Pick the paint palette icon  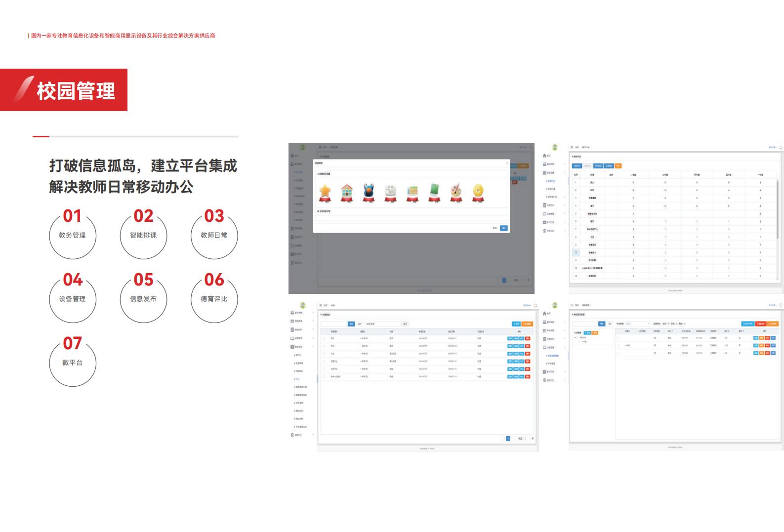click(456, 192)
